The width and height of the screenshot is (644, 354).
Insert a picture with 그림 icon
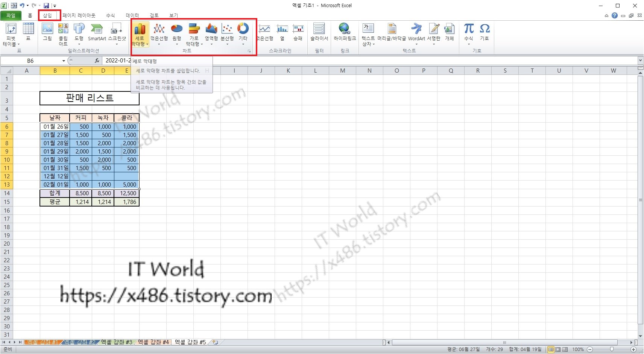click(47, 32)
